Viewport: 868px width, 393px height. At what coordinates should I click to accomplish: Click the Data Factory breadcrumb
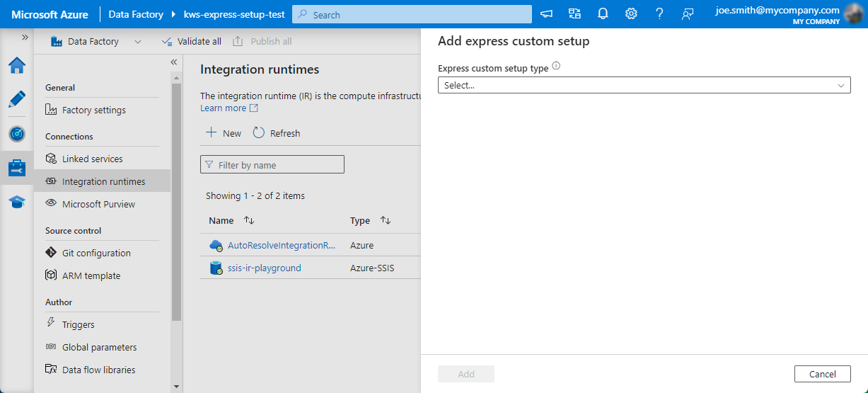click(x=136, y=14)
